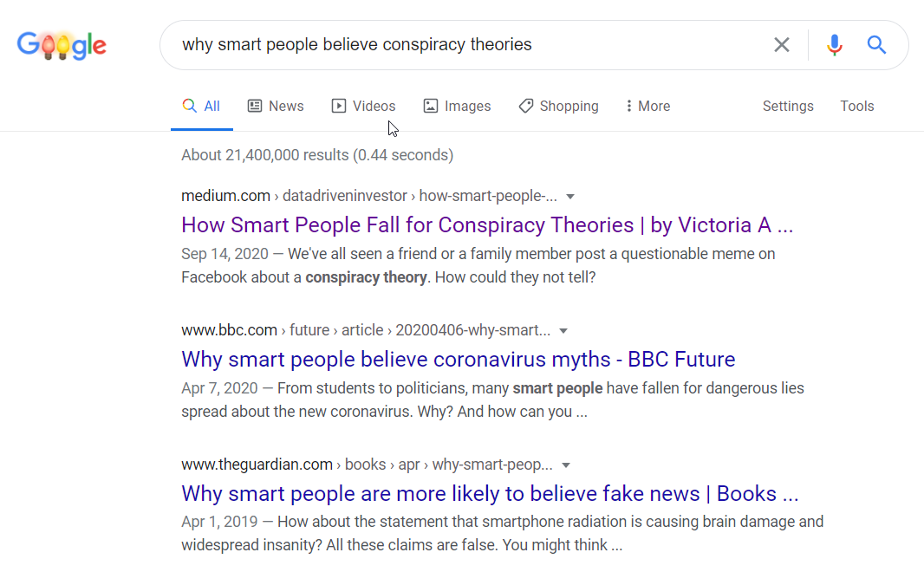Show advanced search Tools
This screenshot has height=572, width=924.
[856, 105]
